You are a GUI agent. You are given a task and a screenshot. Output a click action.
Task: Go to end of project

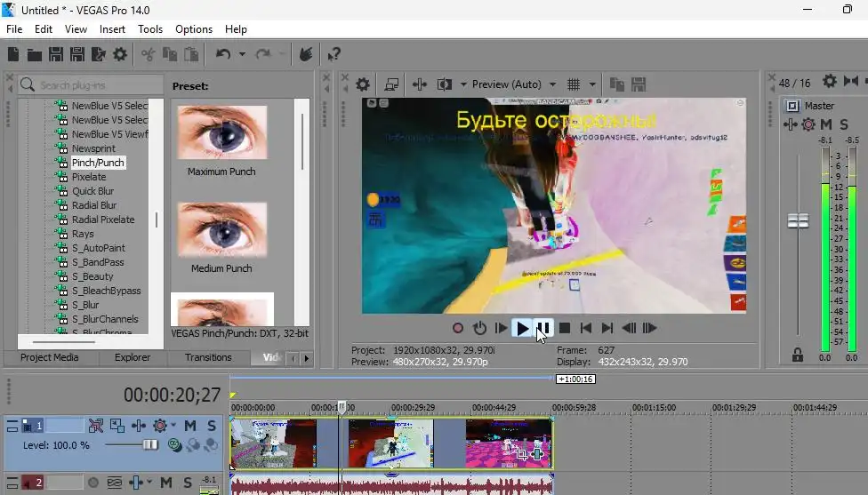pyautogui.click(x=607, y=329)
